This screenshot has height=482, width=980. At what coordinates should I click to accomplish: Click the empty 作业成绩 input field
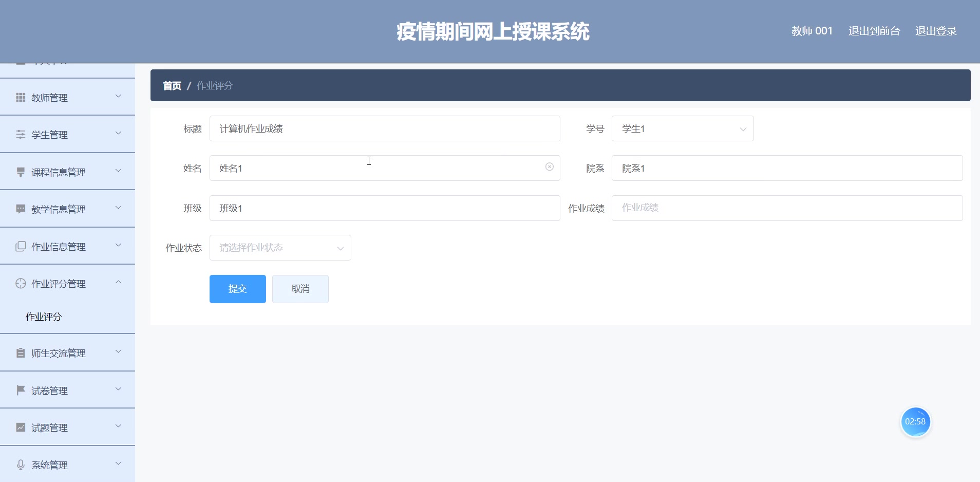pos(787,208)
